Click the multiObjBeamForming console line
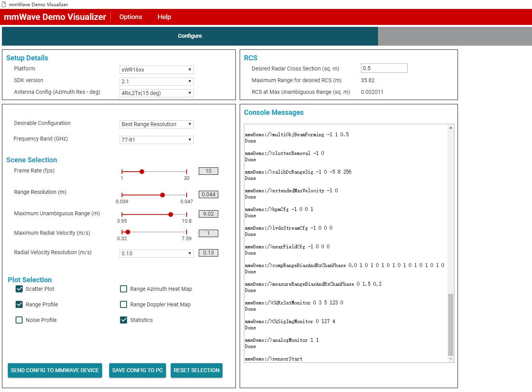Viewport: 532px width, 392px height. (297, 135)
